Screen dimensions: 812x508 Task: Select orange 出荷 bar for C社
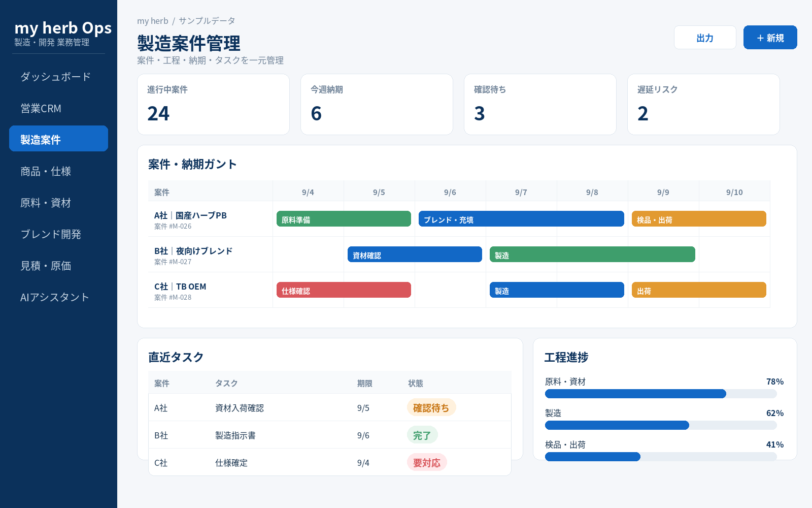pos(699,290)
